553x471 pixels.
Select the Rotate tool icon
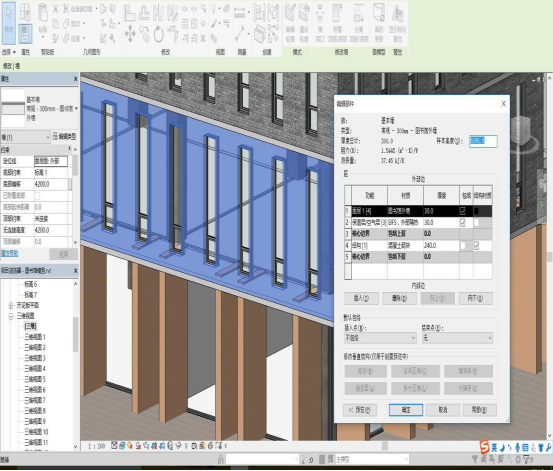coord(158,35)
